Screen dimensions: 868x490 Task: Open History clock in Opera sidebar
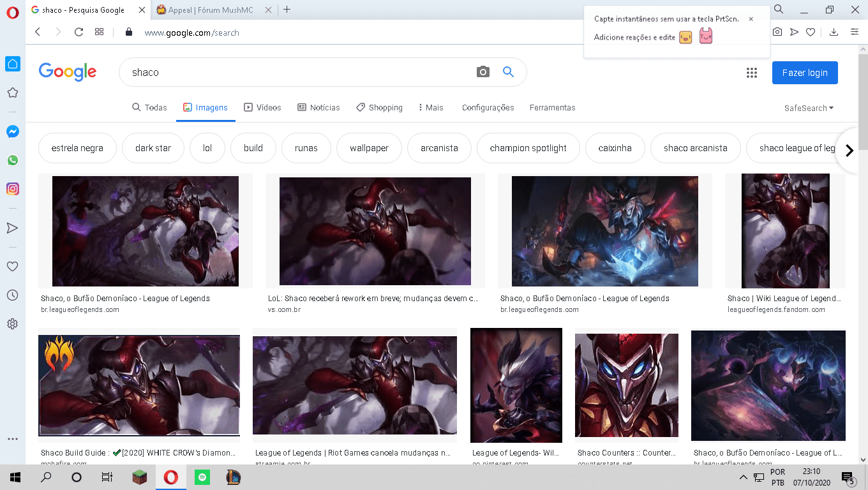pos(13,295)
